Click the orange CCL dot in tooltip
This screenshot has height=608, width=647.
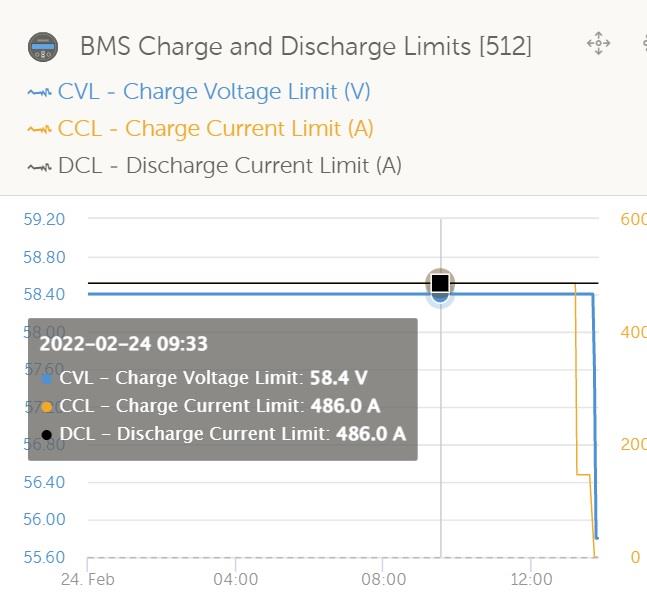pos(47,407)
